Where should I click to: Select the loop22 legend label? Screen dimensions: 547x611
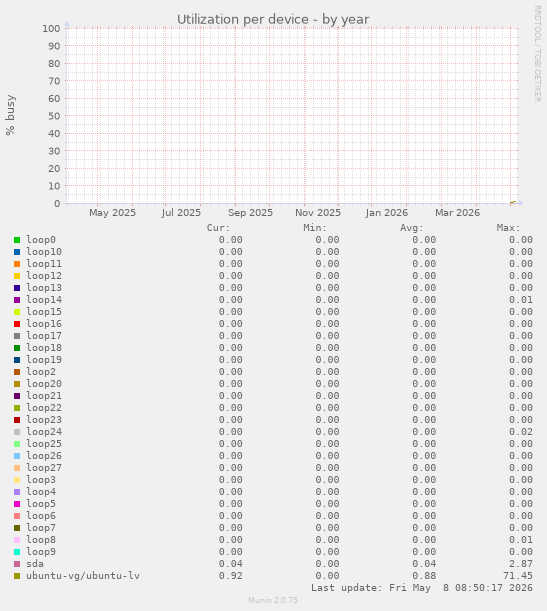tap(44, 408)
